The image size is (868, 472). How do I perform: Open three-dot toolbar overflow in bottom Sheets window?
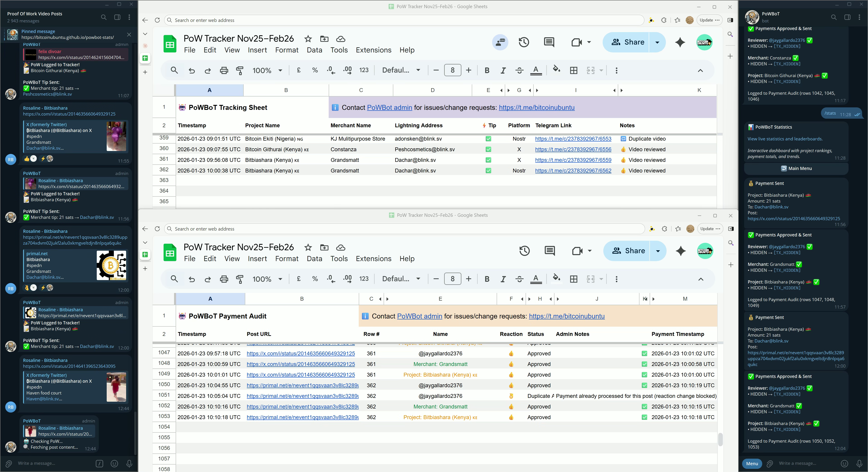pos(617,279)
